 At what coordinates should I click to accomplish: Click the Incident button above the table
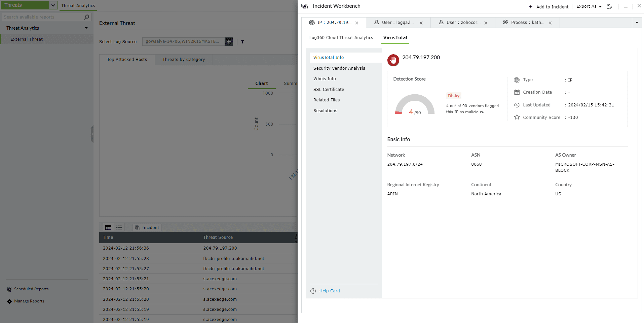147,227
